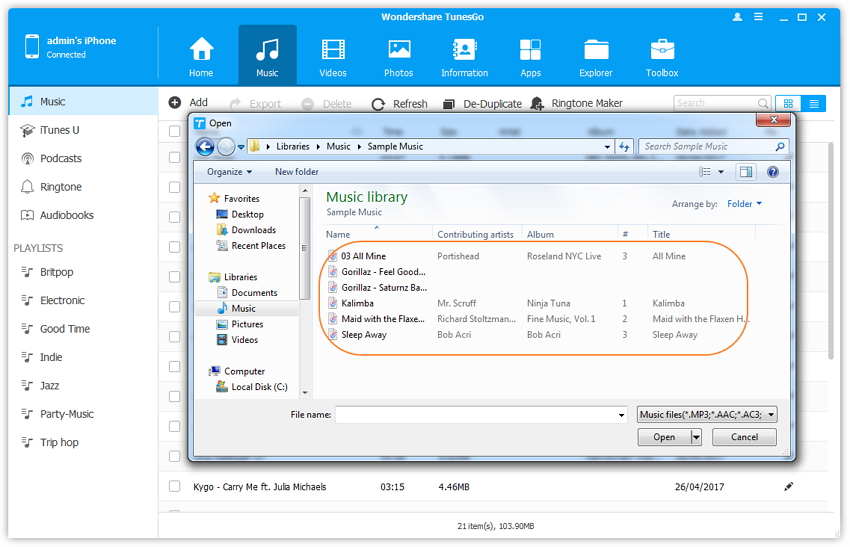Open the Videos filmstrip icon
Viewport: 850px width, 547px height.
pos(333,50)
